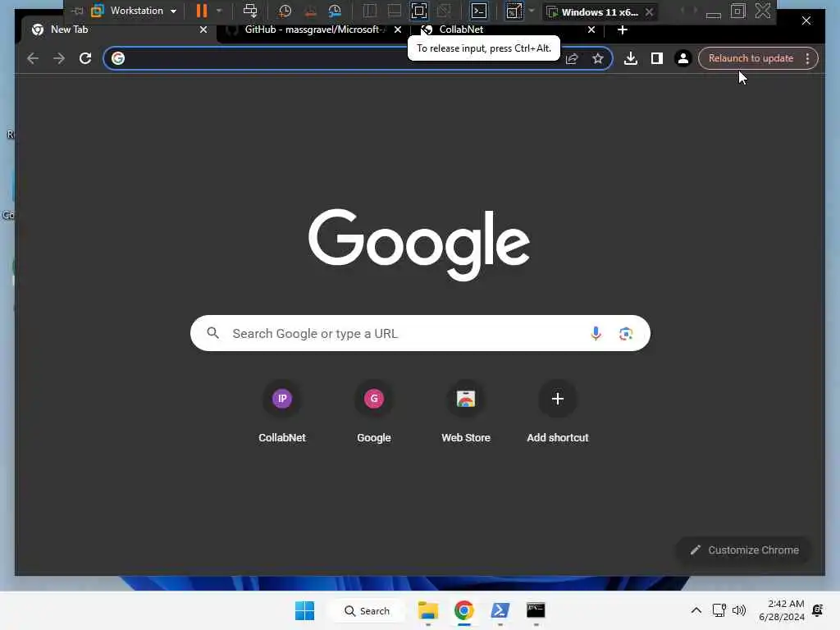Open the Command Prompt taskbar icon
The image size is (840, 630).
tap(536, 610)
